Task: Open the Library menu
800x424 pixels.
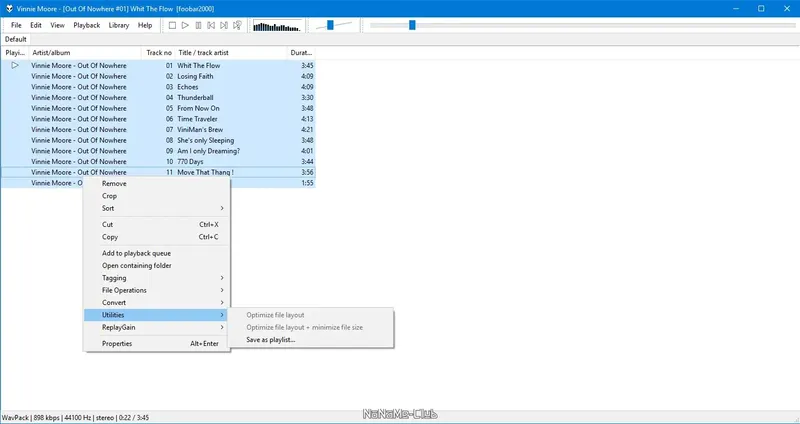Action: pos(119,25)
